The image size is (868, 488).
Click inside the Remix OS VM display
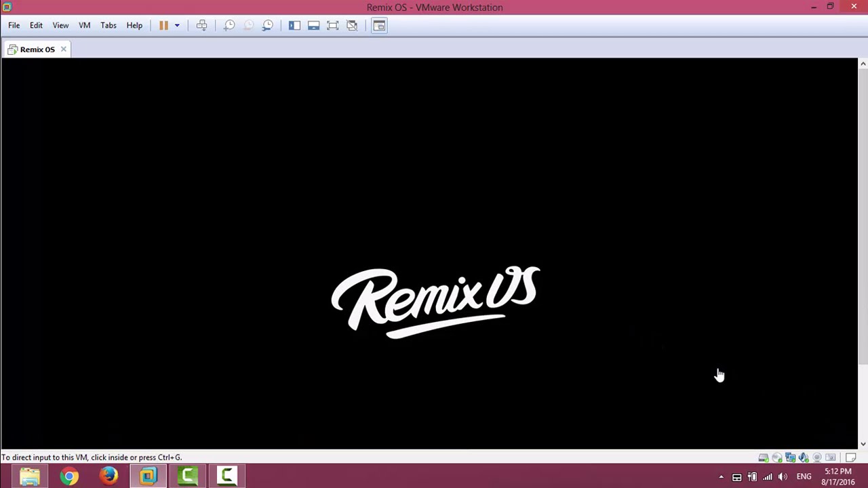(x=429, y=252)
